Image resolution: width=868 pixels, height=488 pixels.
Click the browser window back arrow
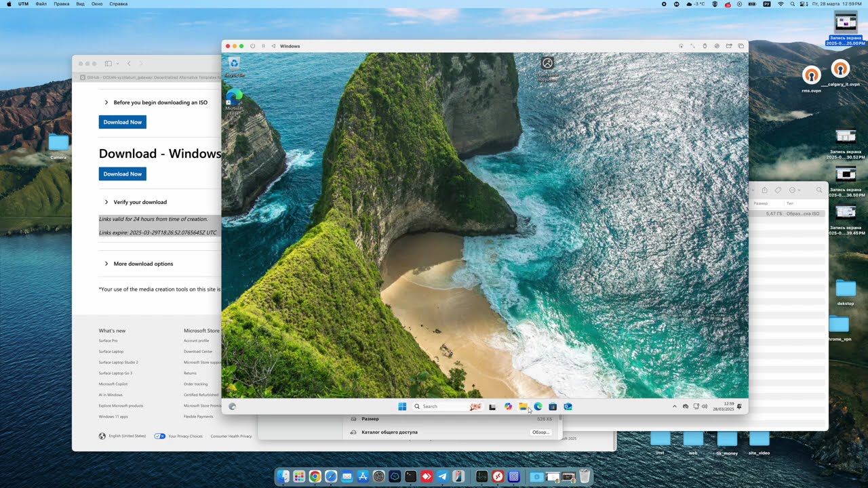[x=129, y=64]
